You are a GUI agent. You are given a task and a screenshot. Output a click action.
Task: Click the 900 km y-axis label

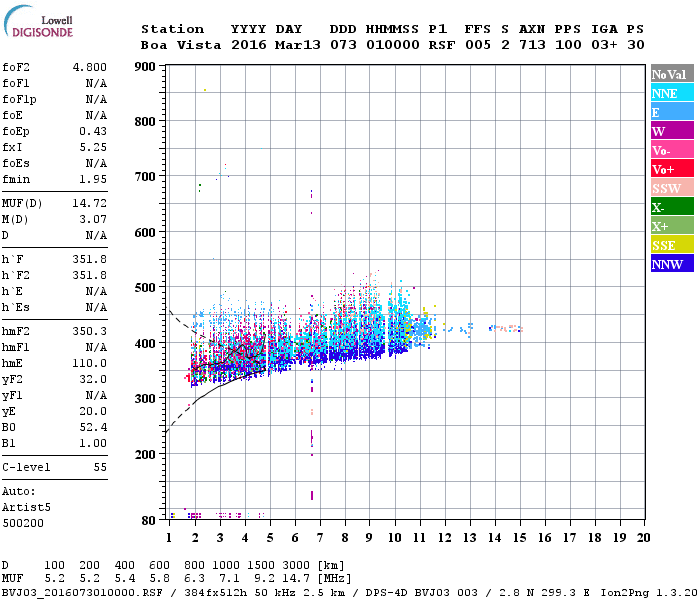pos(145,67)
